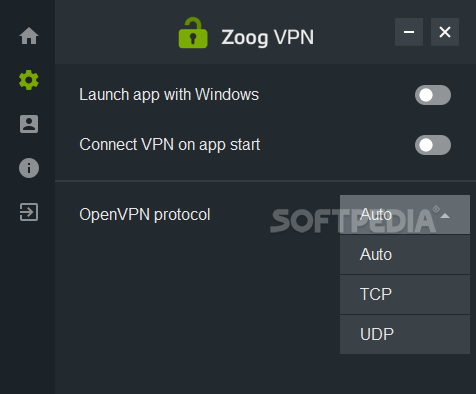Minimize the Zoog VPN window
This screenshot has width=476, height=394.
pyautogui.click(x=409, y=32)
